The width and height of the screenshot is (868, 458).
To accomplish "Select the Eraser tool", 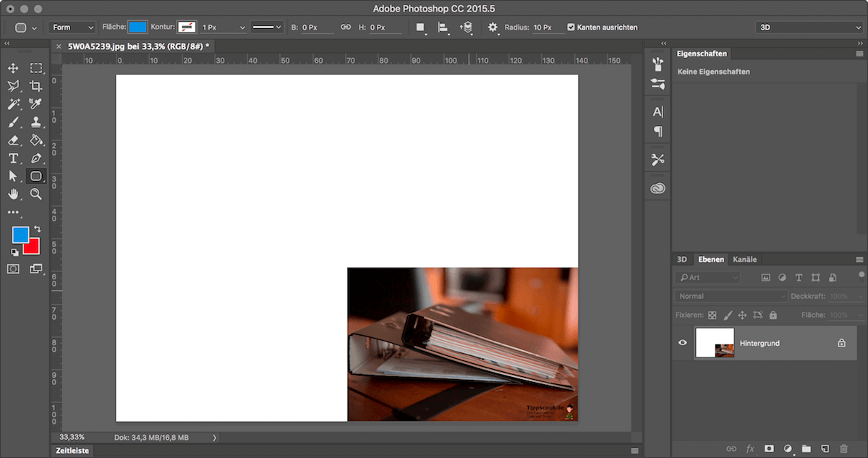I will [13, 140].
